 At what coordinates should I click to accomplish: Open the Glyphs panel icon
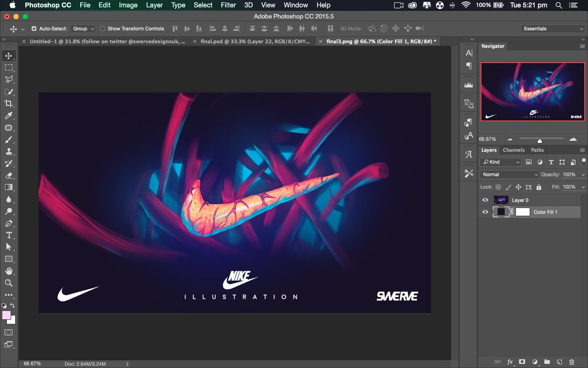469,154
